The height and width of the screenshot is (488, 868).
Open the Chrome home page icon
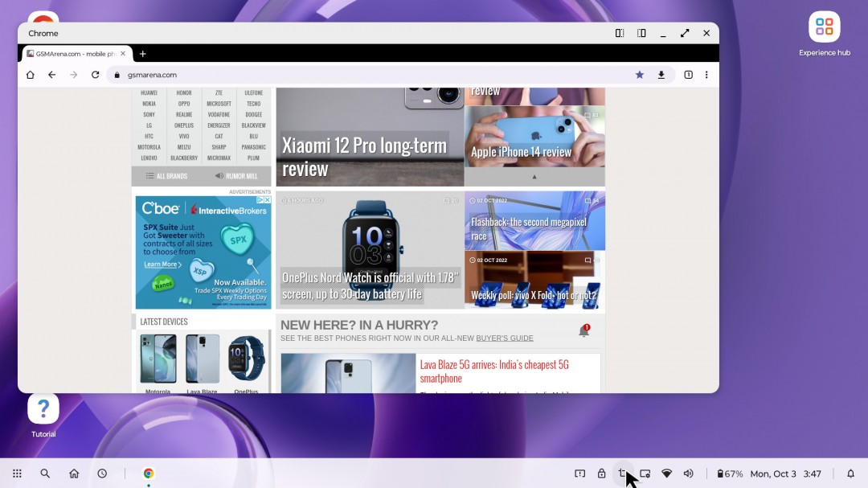click(31, 75)
